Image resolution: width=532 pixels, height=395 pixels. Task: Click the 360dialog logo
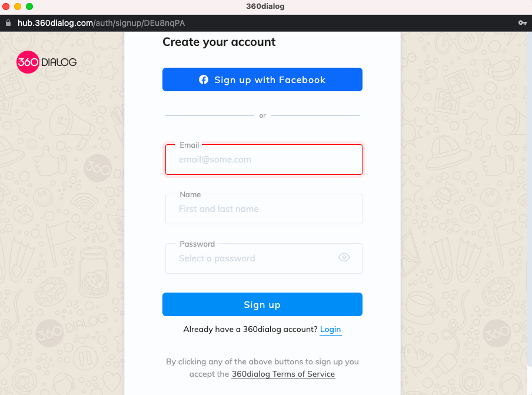coord(47,62)
